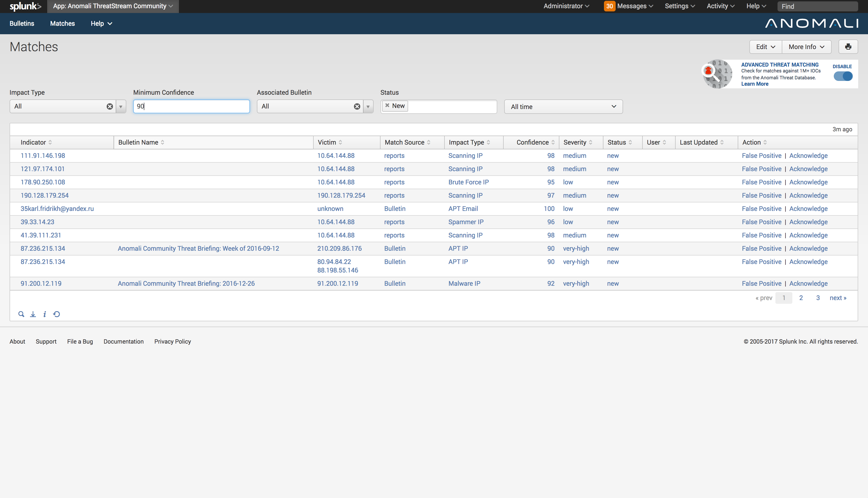Open the Help menu in app navigation
868x498 pixels.
(101, 23)
